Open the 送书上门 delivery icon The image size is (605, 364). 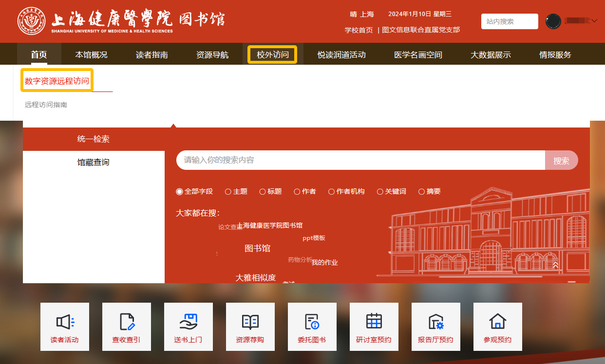click(x=189, y=322)
